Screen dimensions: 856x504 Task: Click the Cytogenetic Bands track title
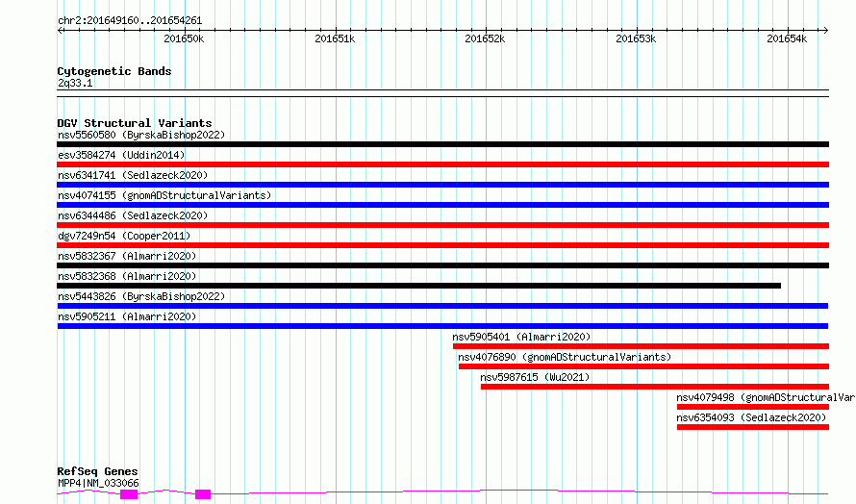coord(114,71)
